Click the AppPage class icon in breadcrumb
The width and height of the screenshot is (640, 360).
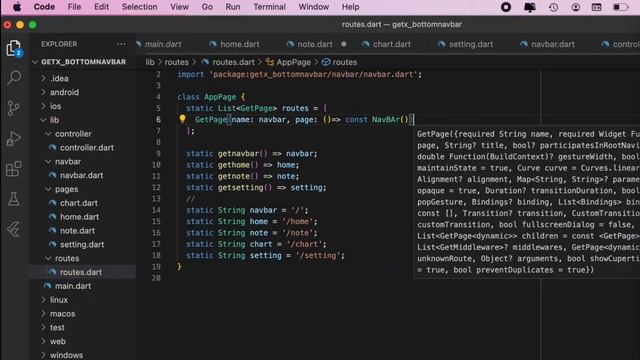[270, 62]
